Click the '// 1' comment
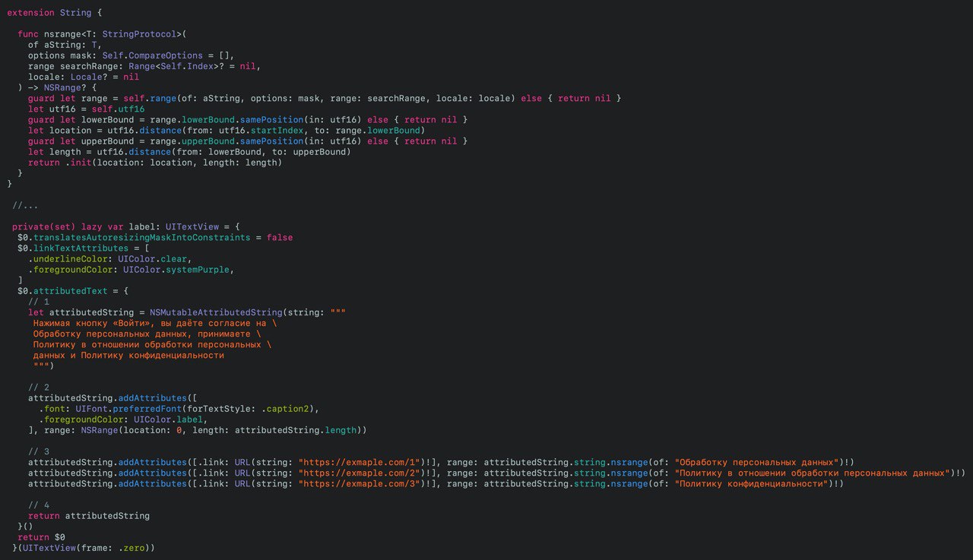Screen dimensions: 973x560 point(39,302)
